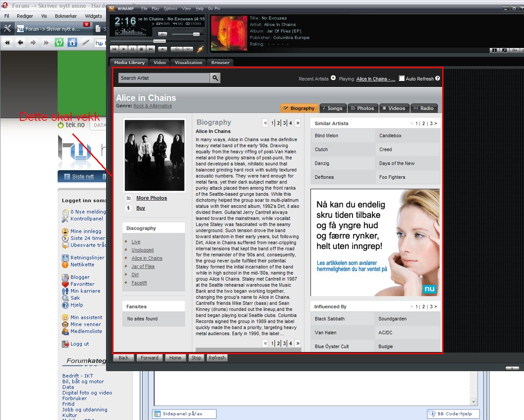Click top biography next-page » button

point(298,123)
